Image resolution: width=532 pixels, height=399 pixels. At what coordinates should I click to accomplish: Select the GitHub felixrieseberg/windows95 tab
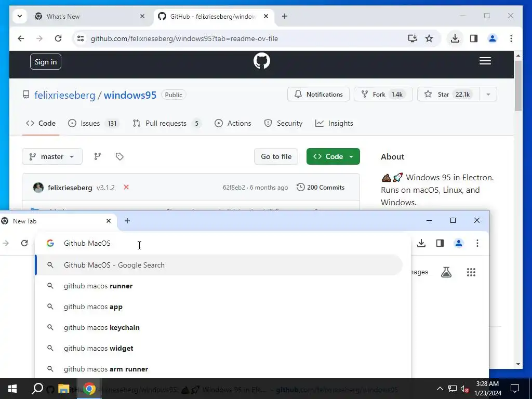point(214,16)
